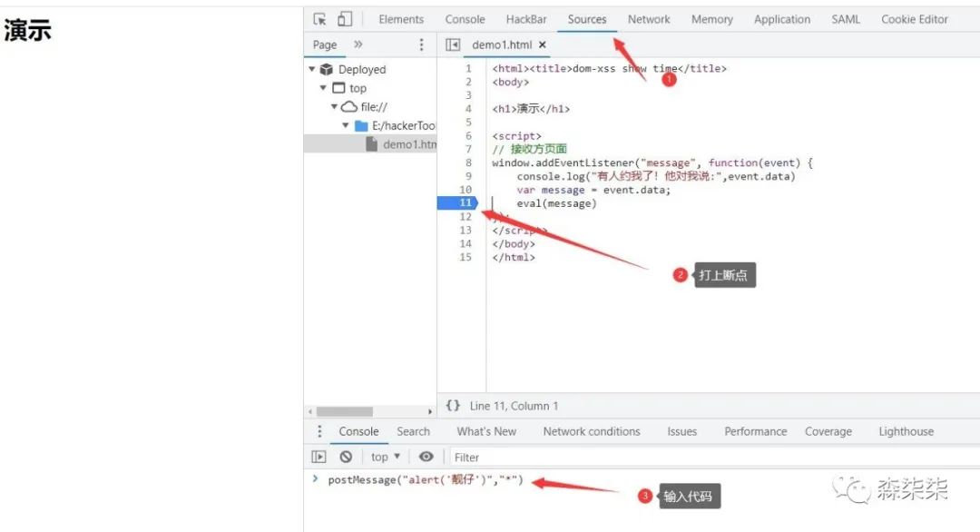Screen dimensions: 980x532
Task: Open the Lighthouse tab
Action: (906, 431)
